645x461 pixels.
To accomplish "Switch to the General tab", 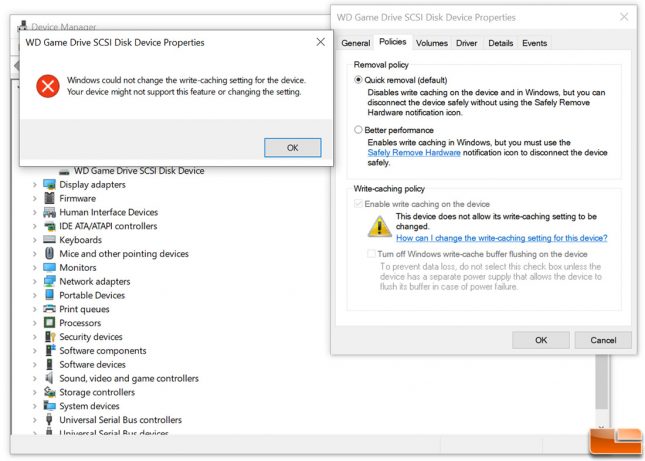I will coord(355,43).
